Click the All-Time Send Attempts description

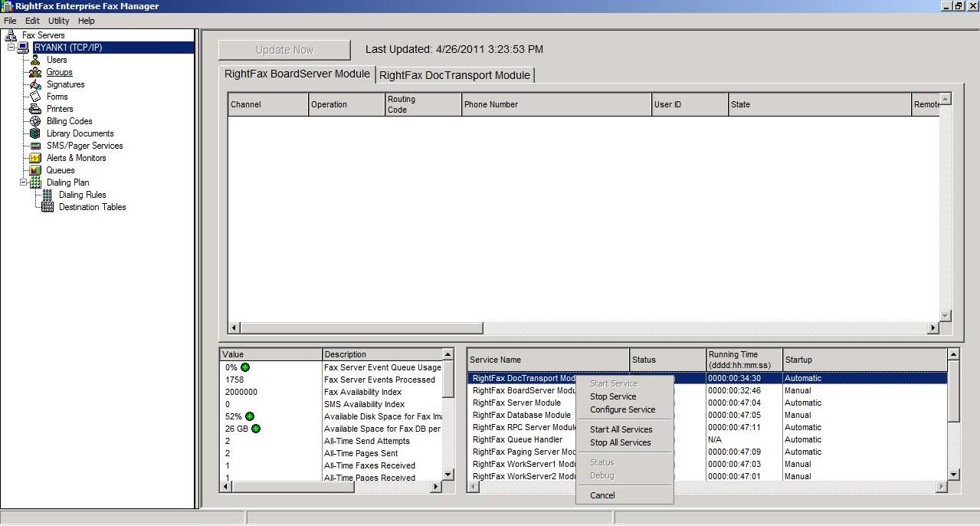367,441
